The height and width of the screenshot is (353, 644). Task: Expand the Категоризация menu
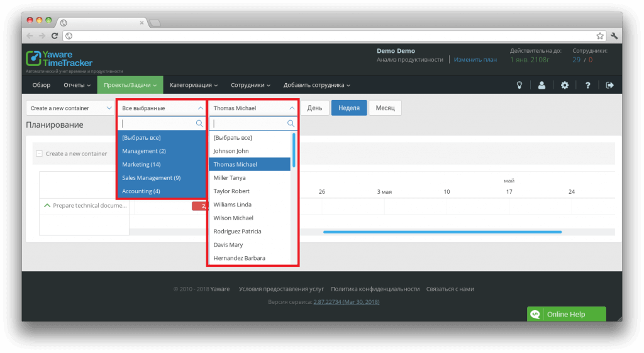click(x=194, y=85)
